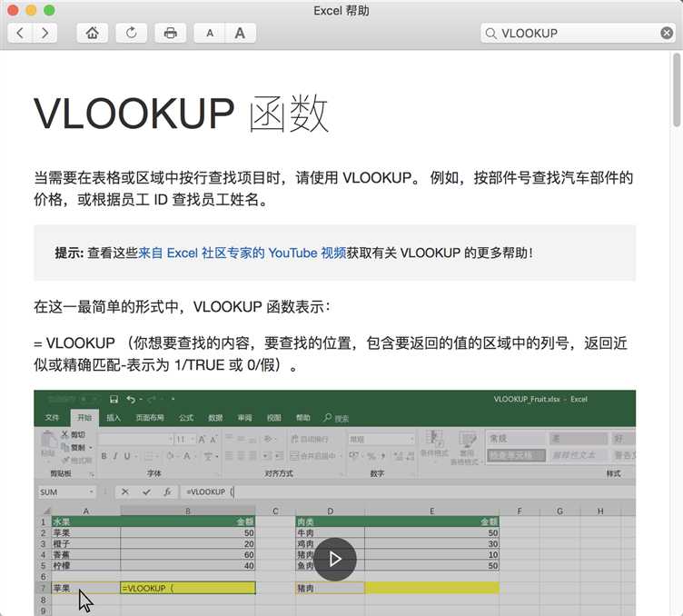683x616 pixels.
Task: Click the 提示: label in tip box
Action: tap(69, 253)
